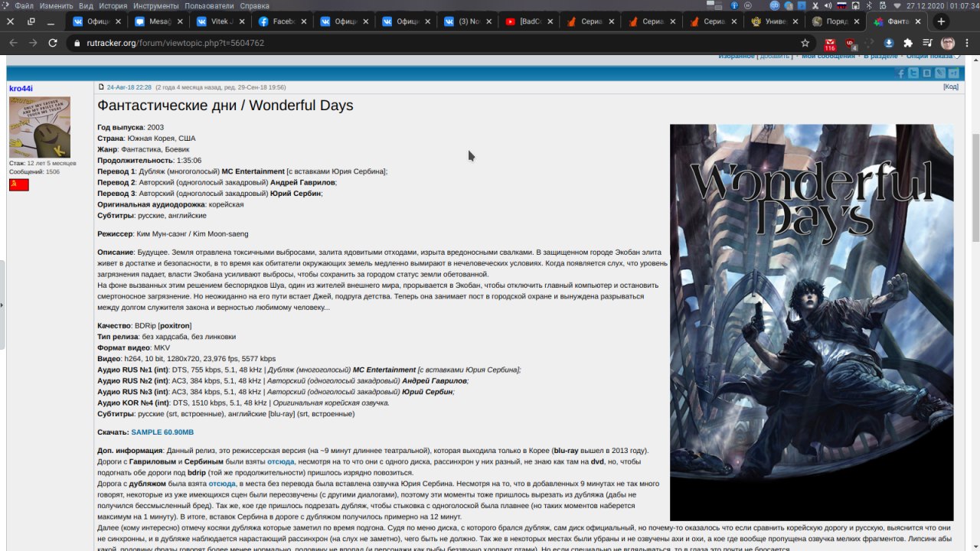Open the uBlock Origin extension icon
Image resolution: width=980 pixels, height=551 pixels.
[851, 44]
